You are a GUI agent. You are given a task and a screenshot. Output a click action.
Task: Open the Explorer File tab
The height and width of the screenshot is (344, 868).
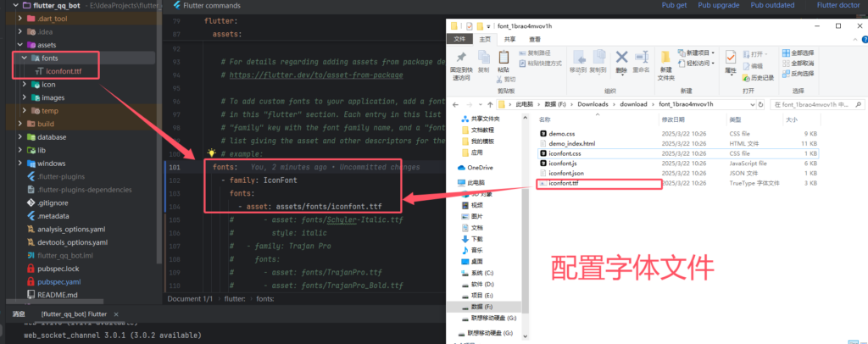pos(459,39)
